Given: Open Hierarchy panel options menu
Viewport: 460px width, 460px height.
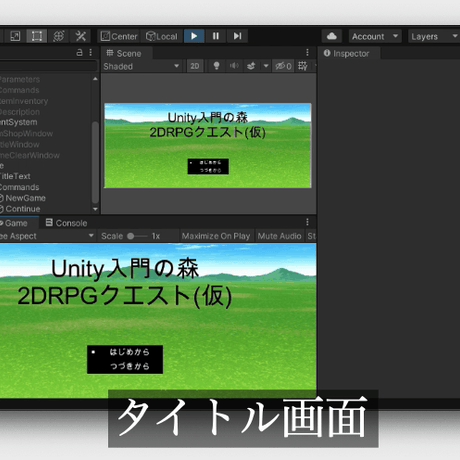Looking at the screenshot, I should (x=91, y=53).
